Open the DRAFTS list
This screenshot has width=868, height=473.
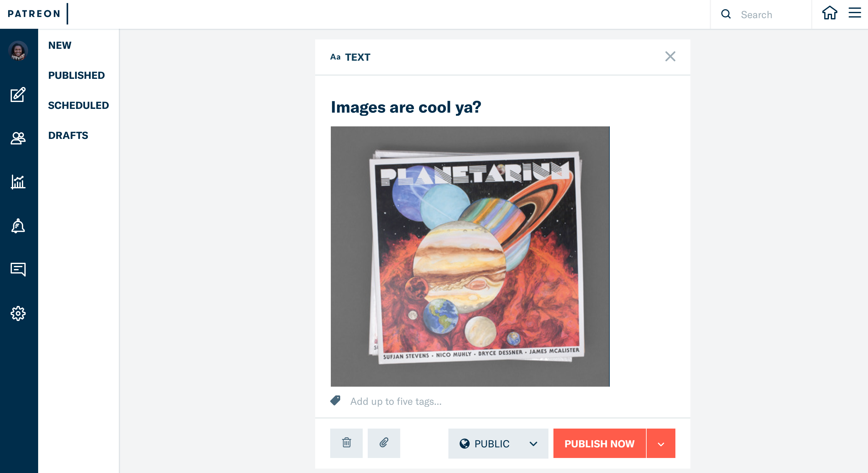coord(68,135)
